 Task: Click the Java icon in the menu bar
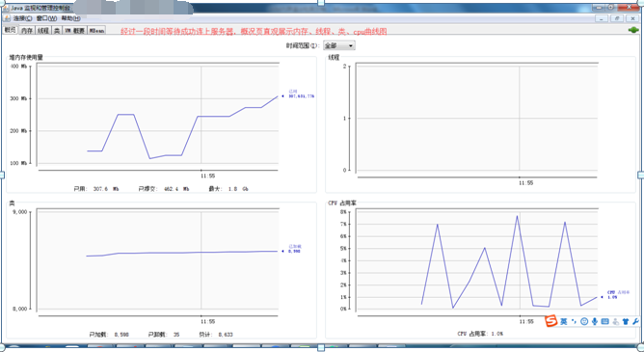click(x=7, y=18)
